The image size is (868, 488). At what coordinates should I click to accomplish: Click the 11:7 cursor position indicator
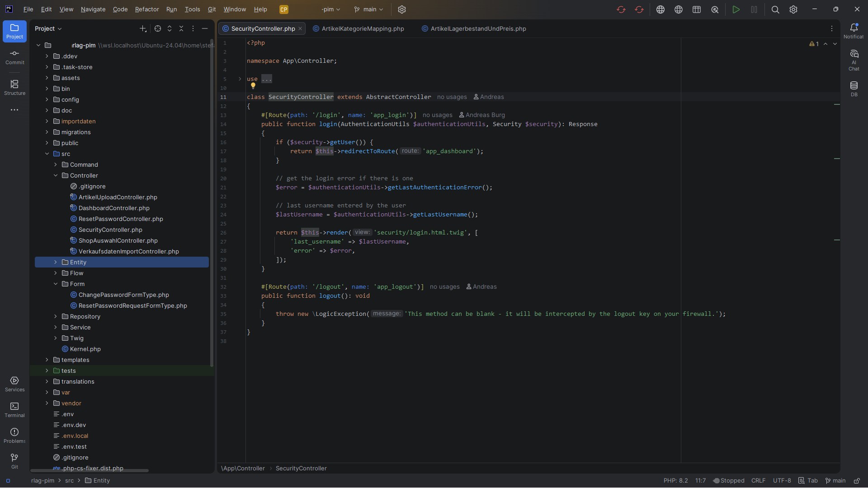point(700,480)
